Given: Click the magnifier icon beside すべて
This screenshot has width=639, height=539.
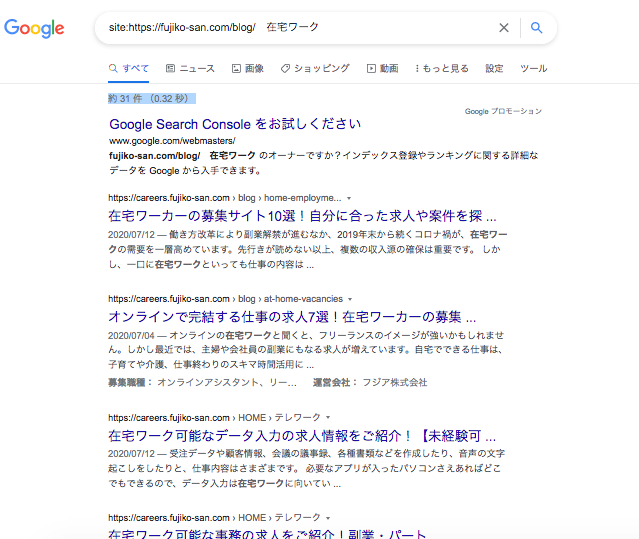Looking at the screenshot, I should 113,68.
